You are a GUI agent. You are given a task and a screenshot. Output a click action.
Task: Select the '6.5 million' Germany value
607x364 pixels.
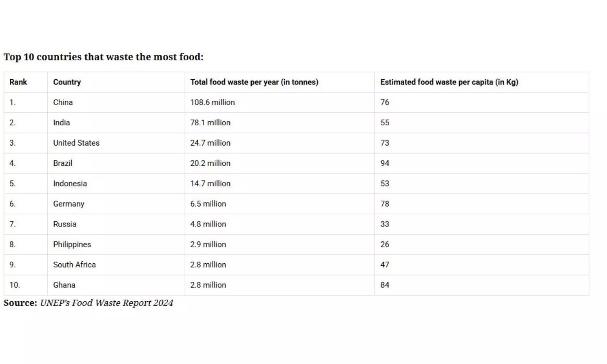coord(208,204)
